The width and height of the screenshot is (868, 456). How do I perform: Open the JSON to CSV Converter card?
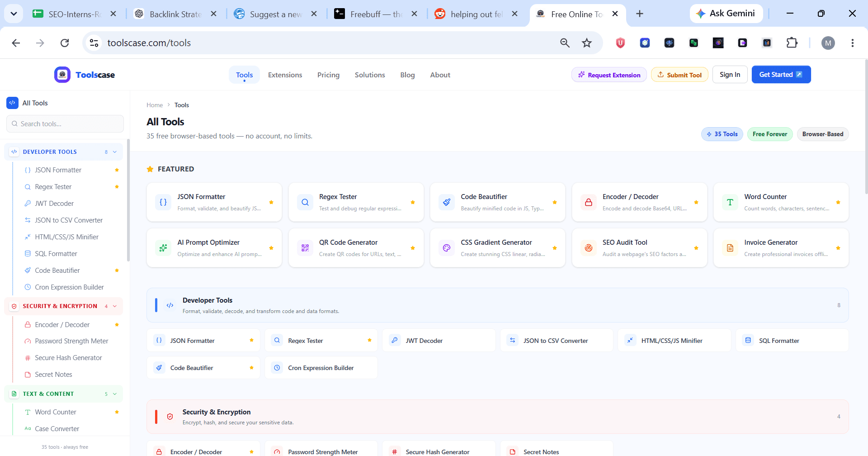(557, 341)
